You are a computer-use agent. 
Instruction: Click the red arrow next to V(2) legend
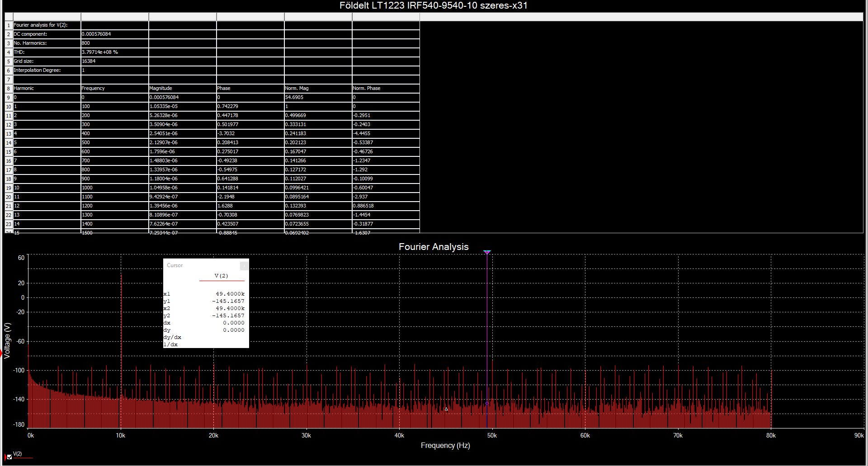click(5, 457)
